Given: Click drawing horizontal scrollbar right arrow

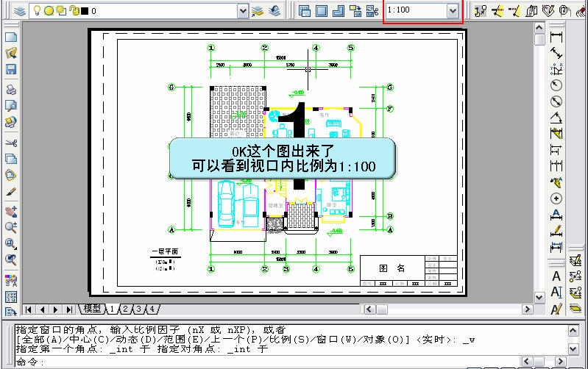Looking at the screenshot, I should (527, 309).
